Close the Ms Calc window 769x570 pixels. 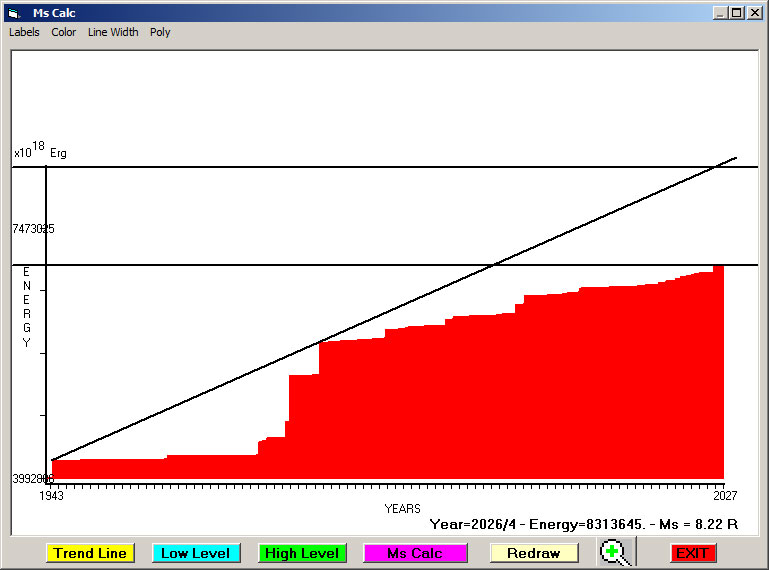coord(753,13)
